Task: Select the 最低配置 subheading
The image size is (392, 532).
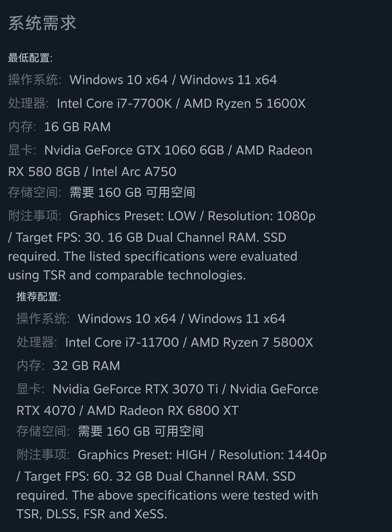Action: tap(30, 58)
